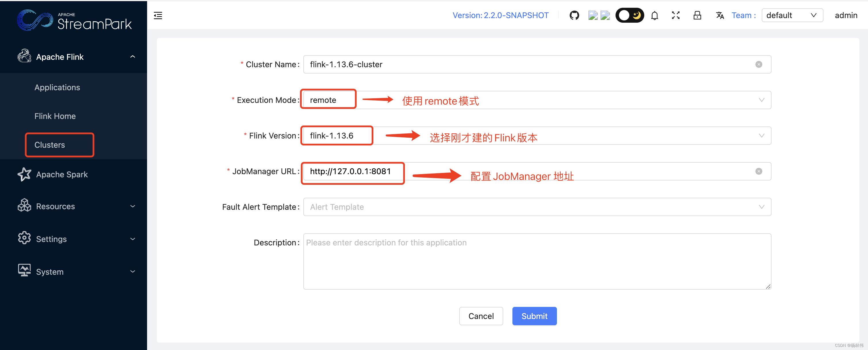
Task: Open the Team default selector
Action: coord(792,16)
